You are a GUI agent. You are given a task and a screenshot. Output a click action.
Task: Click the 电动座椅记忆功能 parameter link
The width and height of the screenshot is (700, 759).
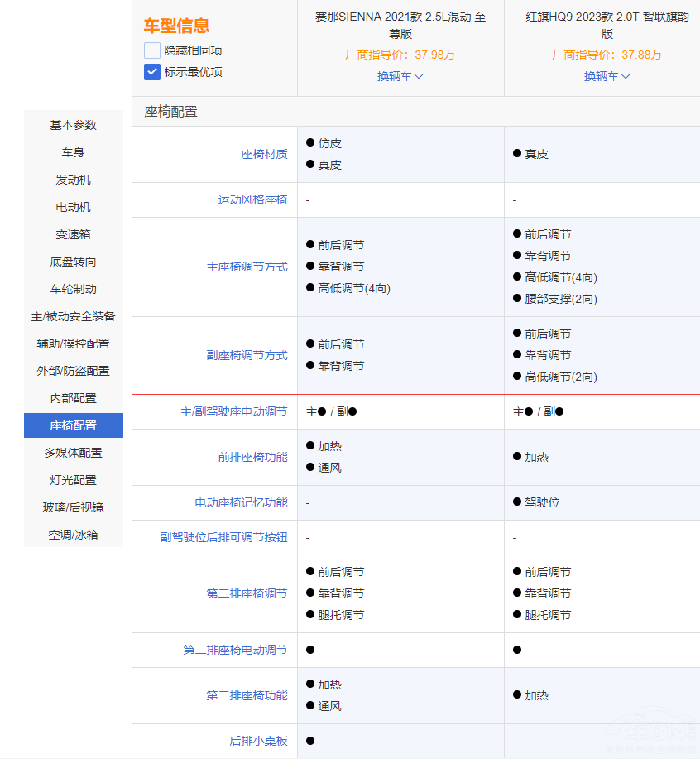(x=241, y=502)
